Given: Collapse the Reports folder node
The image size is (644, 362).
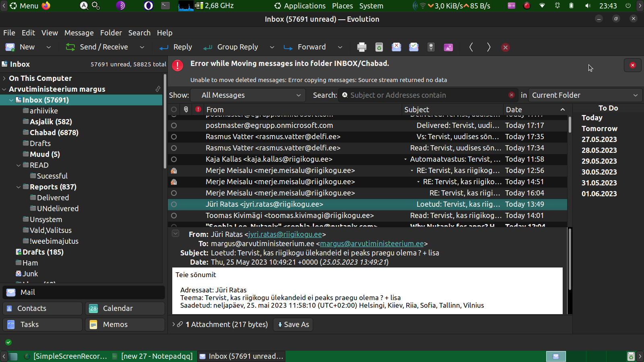Looking at the screenshot, I should tap(19, 187).
